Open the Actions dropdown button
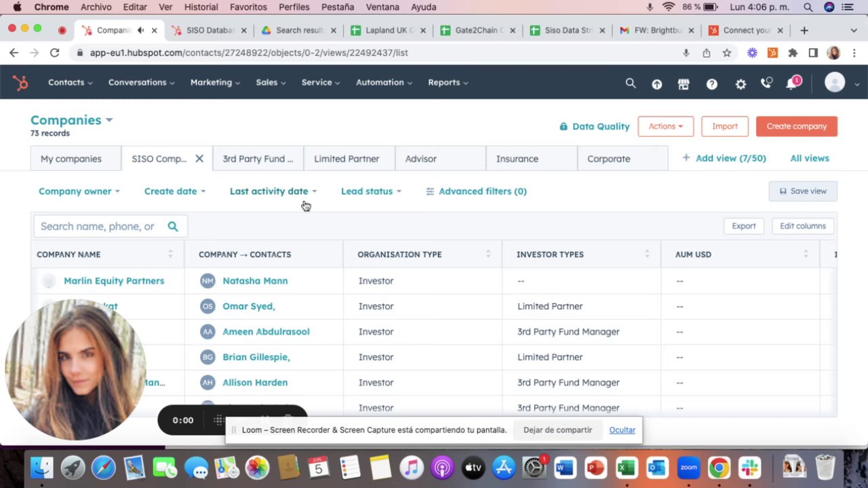Viewport: 868px width, 488px height. coord(665,126)
